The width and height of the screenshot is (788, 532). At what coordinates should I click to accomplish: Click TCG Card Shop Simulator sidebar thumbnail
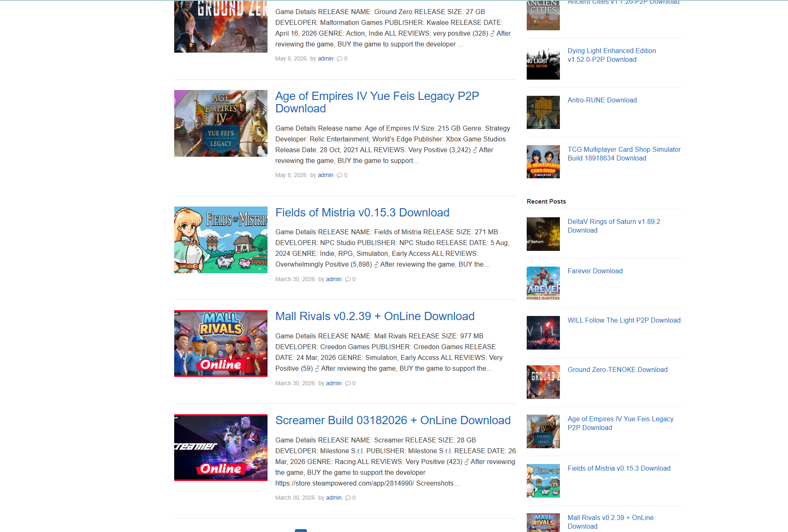click(x=543, y=162)
